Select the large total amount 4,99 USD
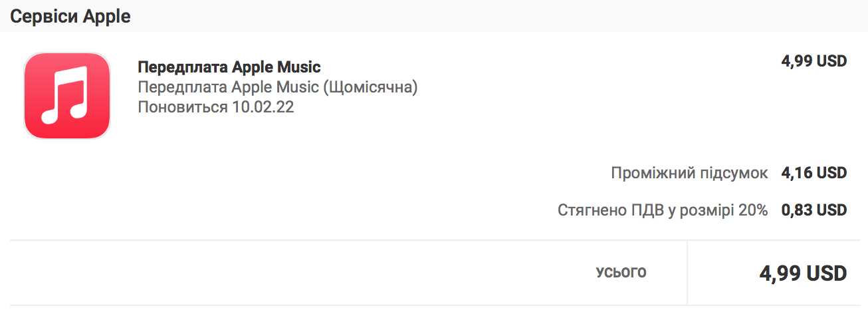Image resolution: width=868 pixels, height=310 pixels. 803,273
